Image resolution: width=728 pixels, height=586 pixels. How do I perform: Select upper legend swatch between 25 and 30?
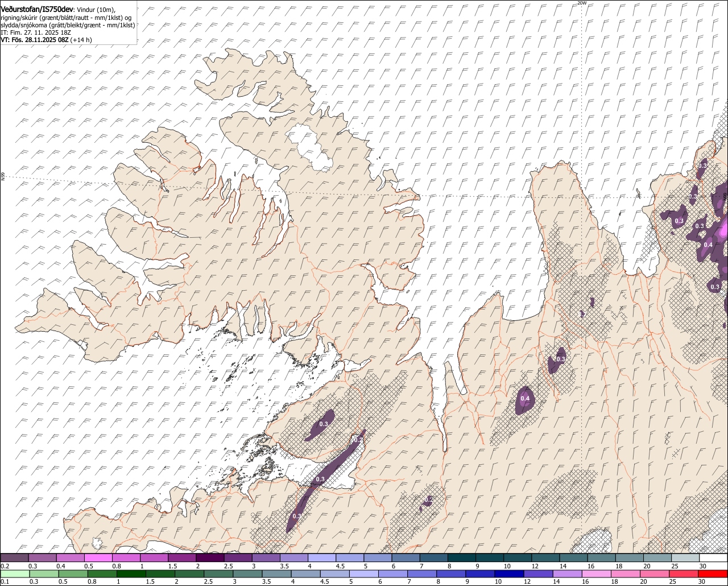point(685,558)
